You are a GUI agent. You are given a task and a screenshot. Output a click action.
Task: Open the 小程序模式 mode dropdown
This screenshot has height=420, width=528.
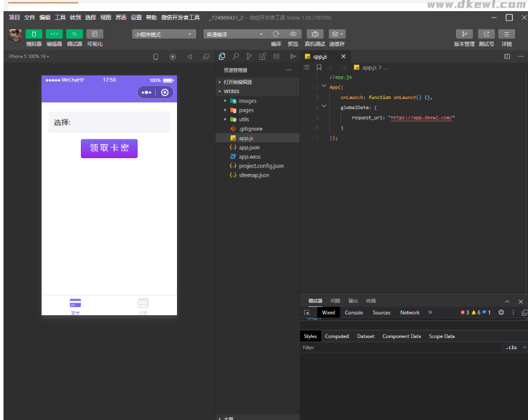point(163,35)
